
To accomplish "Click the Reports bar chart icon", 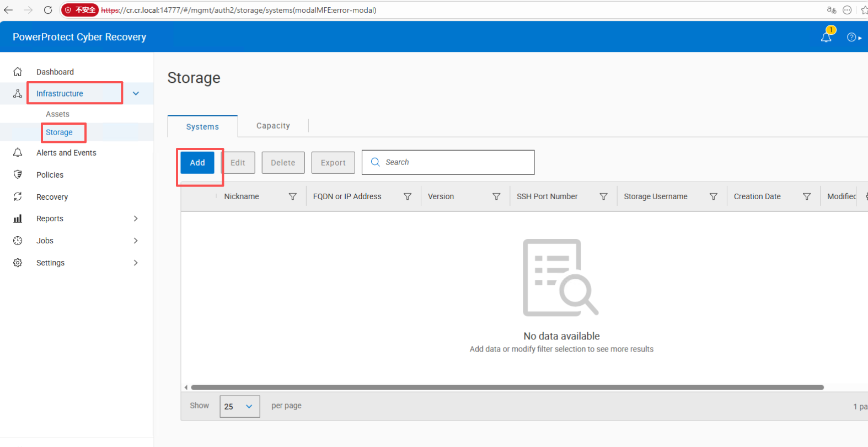I will point(18,219).
